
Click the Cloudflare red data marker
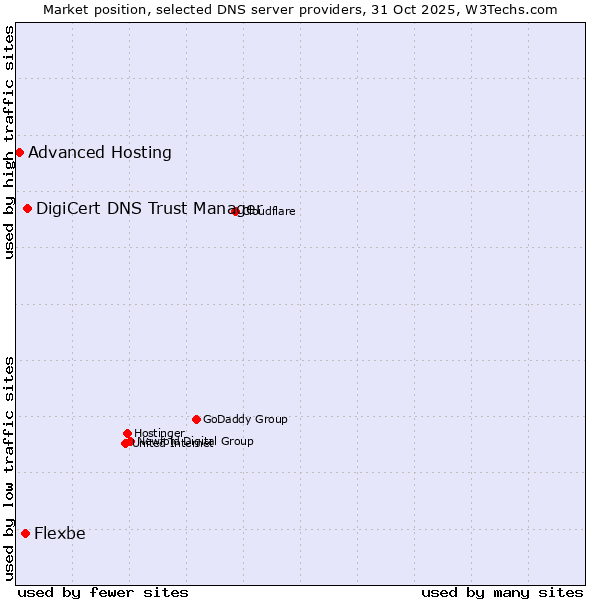tap(236, 211)
